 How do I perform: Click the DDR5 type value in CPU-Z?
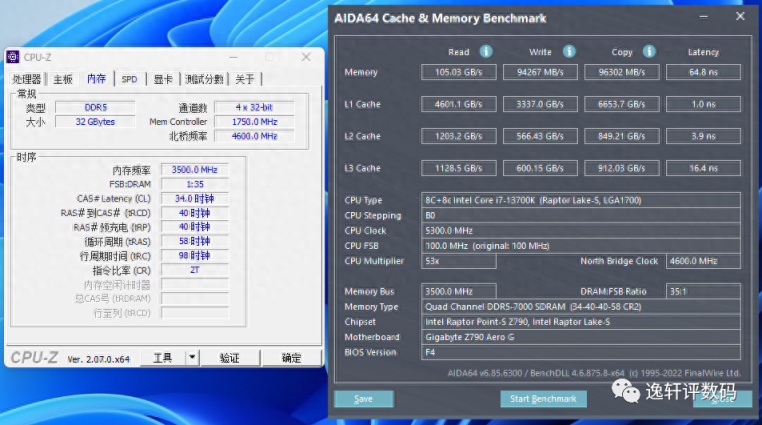[x=95, y=107]
